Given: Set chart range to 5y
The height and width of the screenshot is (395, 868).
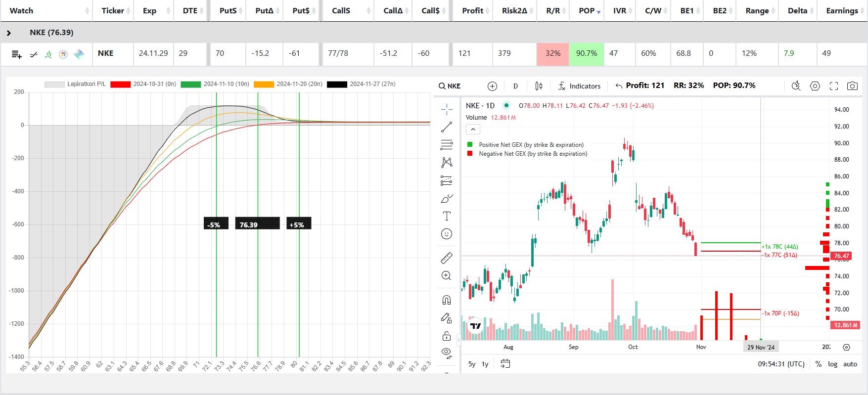Looking at the screenshot, I should (472, 364).
